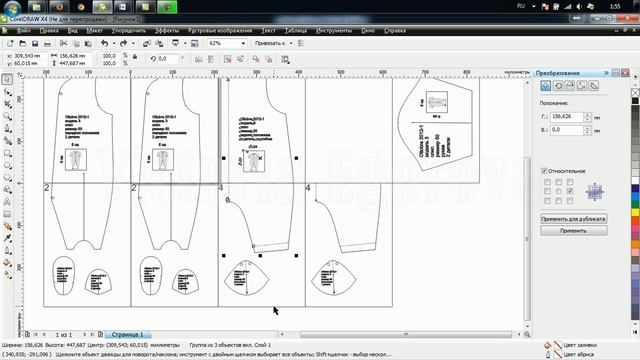Cut selection with scissors icon
The image size is (640, 360).
tap(63, 43)
